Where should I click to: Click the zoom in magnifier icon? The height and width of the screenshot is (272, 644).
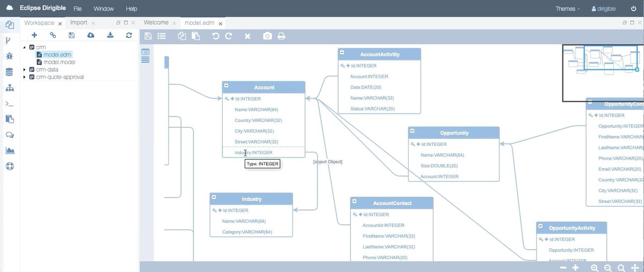point(595,268)
